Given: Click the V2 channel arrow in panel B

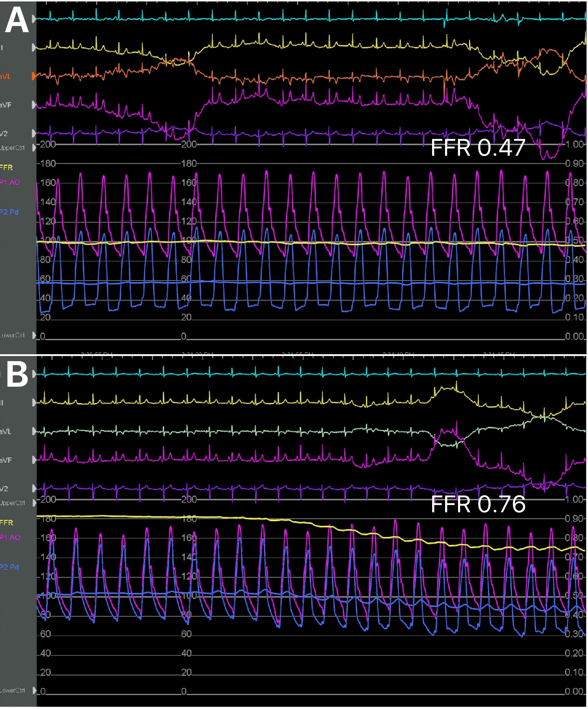Looking at the screenshot, I should point(34,488).
